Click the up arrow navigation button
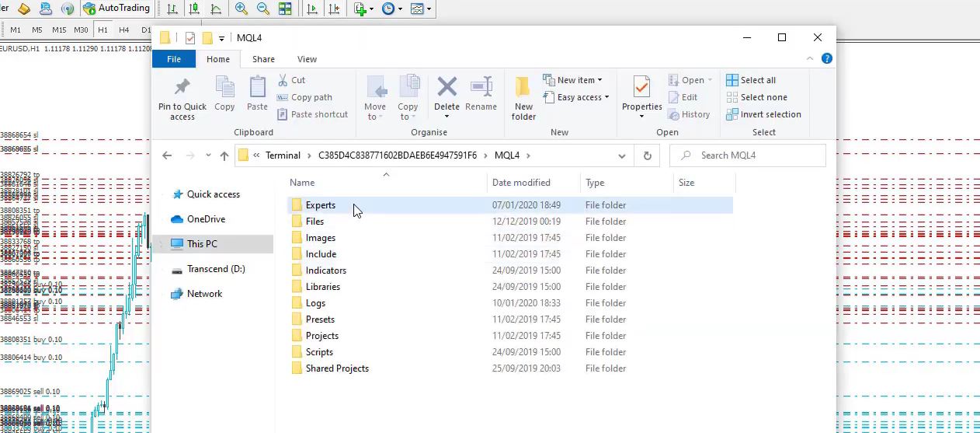The height and width of the screenshot is (433, 980). (224, 155)
